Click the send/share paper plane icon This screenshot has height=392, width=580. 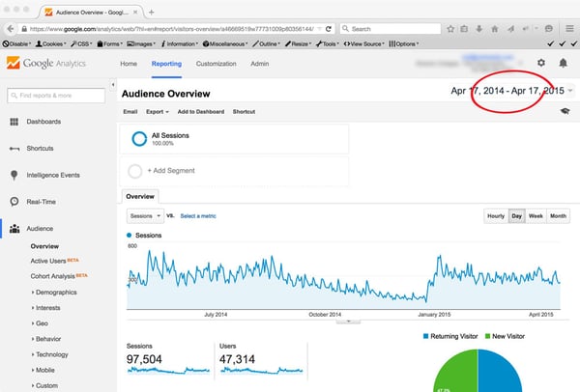(510, 29)
